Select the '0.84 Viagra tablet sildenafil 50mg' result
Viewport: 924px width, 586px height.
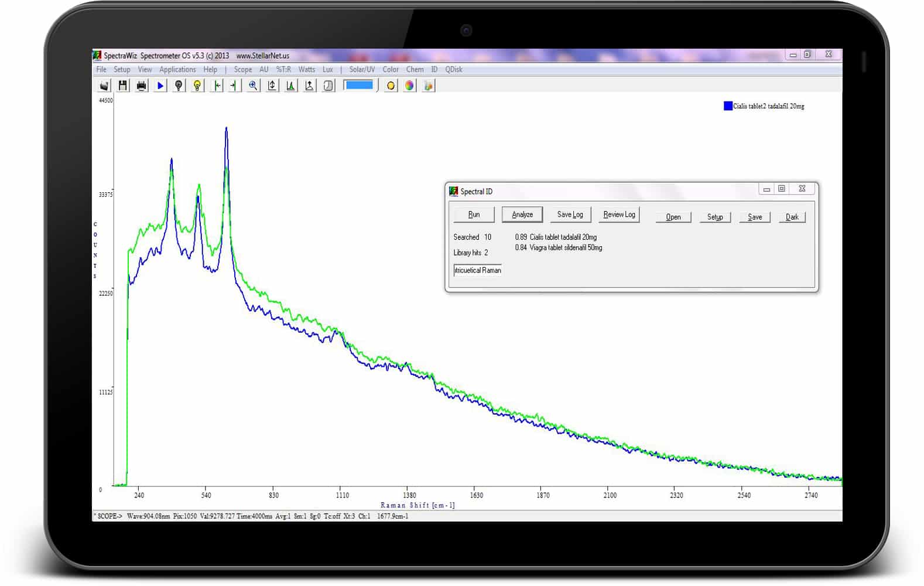[559, 248]
